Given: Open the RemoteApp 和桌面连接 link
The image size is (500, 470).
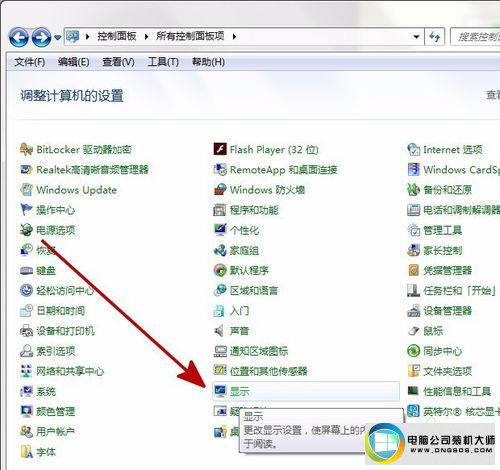Looking at the screenshot, I should click(284, 170).
